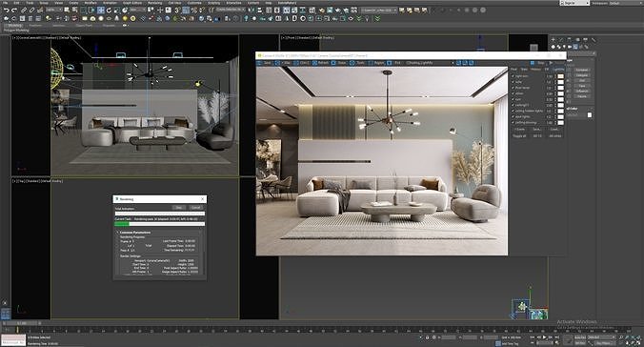This screenshot has width=644, height=347.
Task: Click the "Toggle all" LightMix button
Action: coord(519,136)
